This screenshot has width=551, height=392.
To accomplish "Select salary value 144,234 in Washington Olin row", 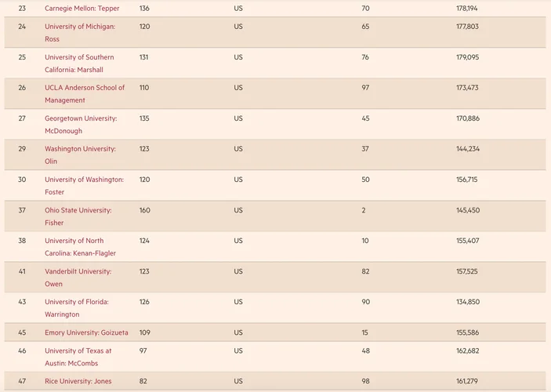I will click(468, 149).
